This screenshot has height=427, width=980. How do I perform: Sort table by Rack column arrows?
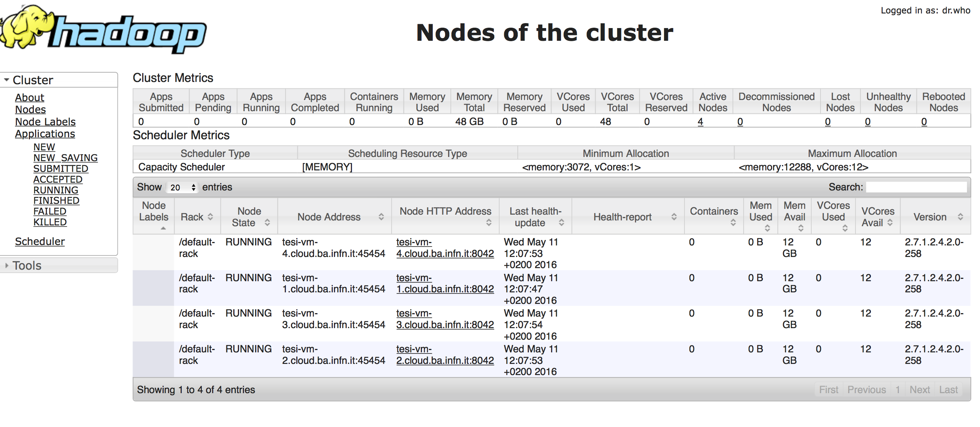(x=210, y=217)
